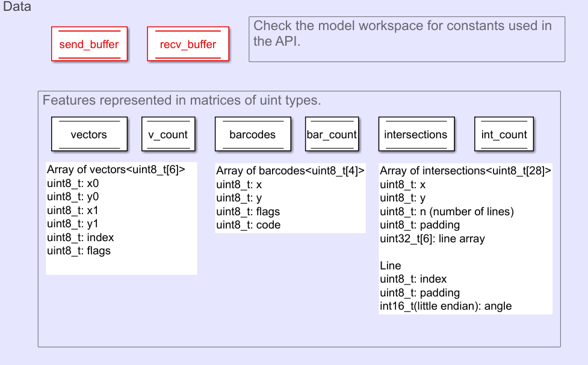Select the intersections matrix block

pyautogui.click(x=416, y=133)
